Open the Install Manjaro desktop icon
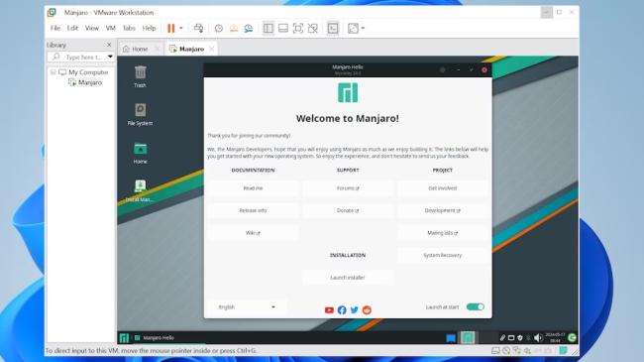The height and width of the screenshot is (362, 644). (140, 190)
